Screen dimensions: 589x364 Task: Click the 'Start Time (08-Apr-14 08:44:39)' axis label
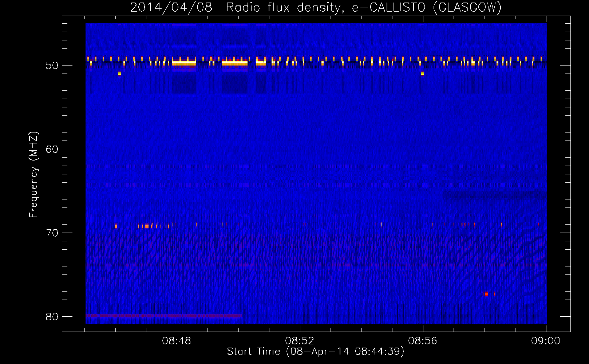point(316,352)
